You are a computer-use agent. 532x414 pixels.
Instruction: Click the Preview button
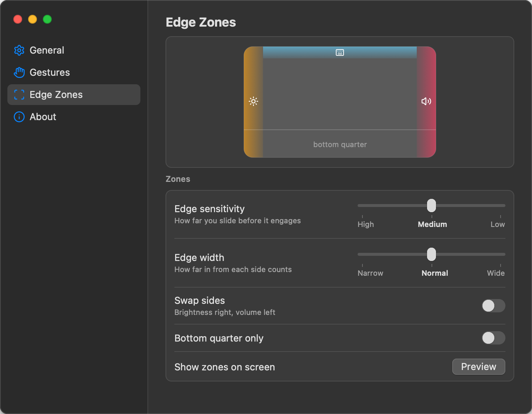(x=479, y=367)
